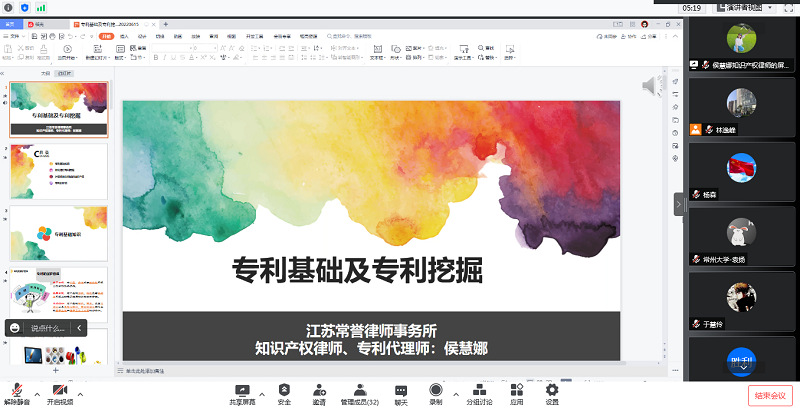The width and height of the screenshot is (800, 408).
Task: Select the Insert ribbon tab
Action: coord(124,36)
